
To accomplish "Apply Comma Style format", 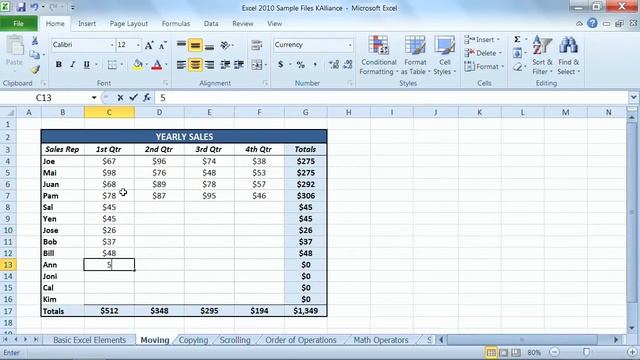I will 315,64.
